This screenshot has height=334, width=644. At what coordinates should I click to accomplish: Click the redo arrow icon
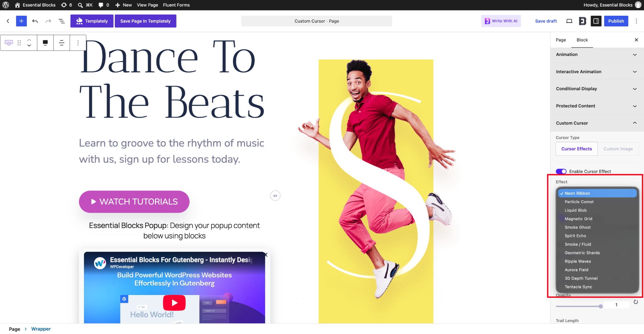click(48, 21)
